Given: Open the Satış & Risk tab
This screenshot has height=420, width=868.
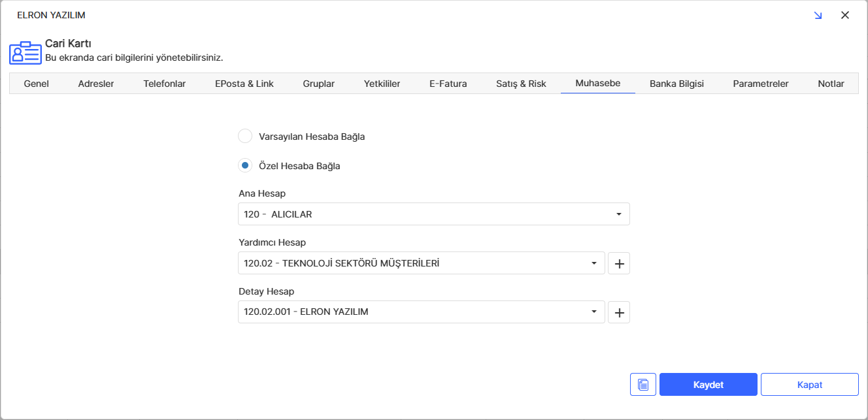Looking at the screenshot, I should (521, 84).
